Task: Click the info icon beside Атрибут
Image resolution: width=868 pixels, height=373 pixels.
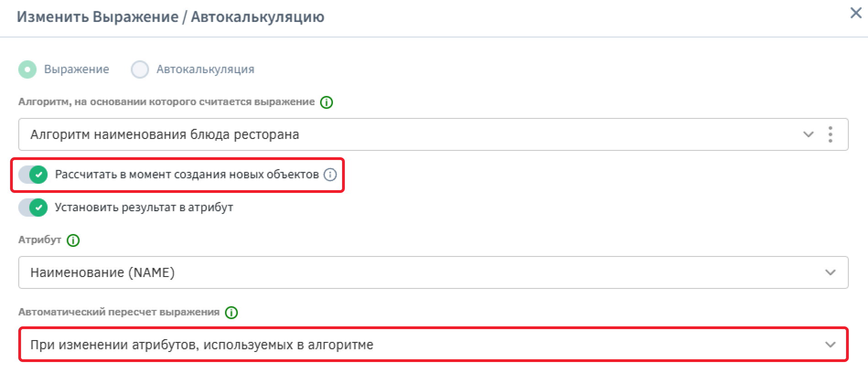Action: click(73, 240)
